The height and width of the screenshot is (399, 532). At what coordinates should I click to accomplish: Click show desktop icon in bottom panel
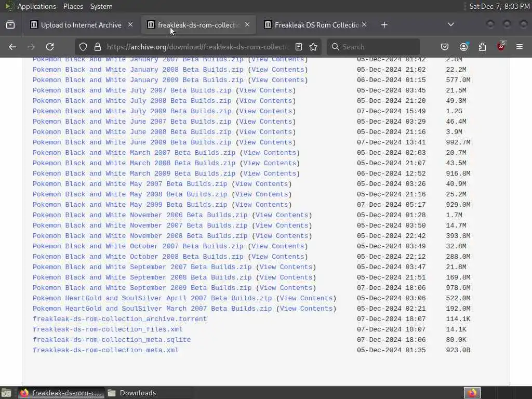pos(6,393)
